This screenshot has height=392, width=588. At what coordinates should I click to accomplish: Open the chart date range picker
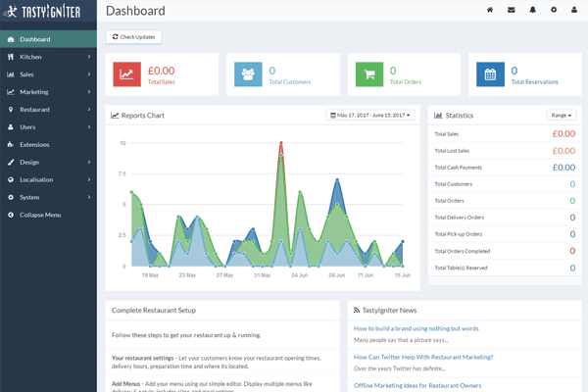tap(370, 115)
